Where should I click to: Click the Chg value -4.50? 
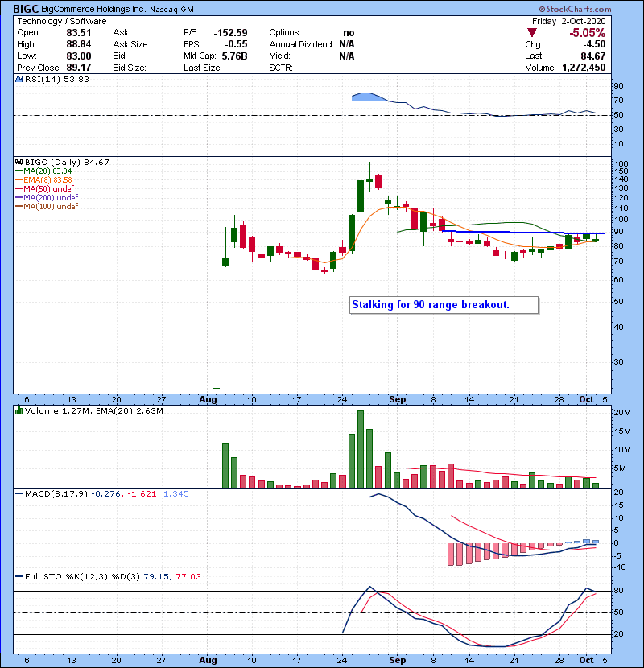pyautogui.click(x=594, y=44)
